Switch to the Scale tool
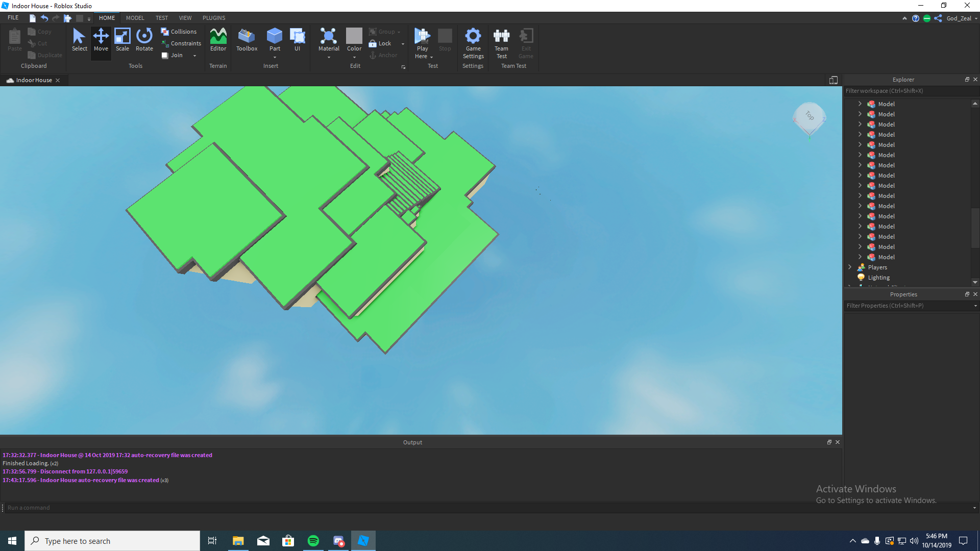This screenshot has height=551, width=980. click(122, 41)
